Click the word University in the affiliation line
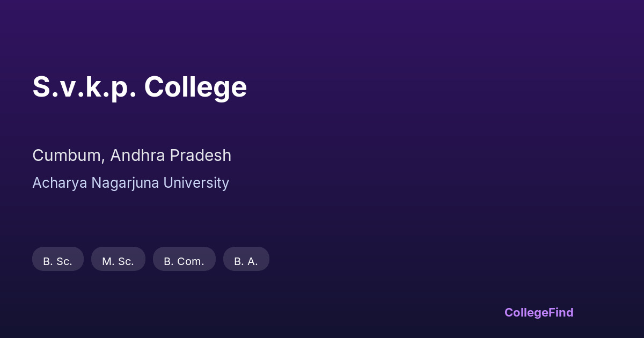The image size is (644, 338). pyautogui.click(x=196, y=183)
